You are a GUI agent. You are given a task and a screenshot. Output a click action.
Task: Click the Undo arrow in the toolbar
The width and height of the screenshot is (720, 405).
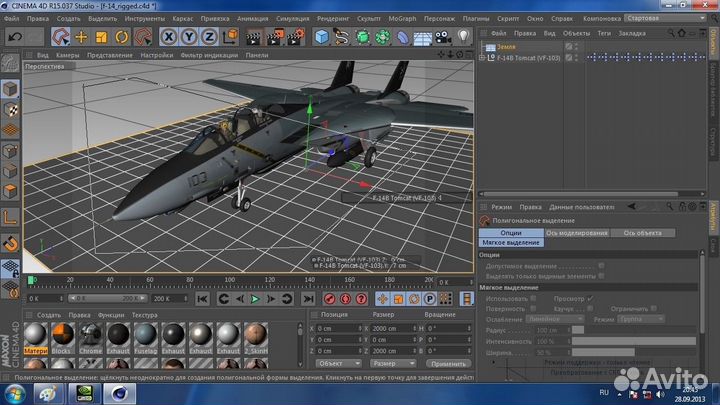(14, 37)
